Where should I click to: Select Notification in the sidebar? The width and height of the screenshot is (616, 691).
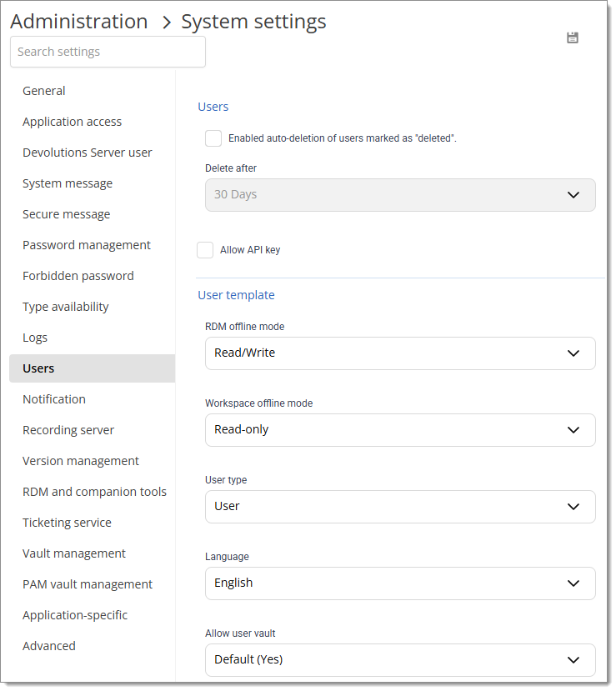53,398
